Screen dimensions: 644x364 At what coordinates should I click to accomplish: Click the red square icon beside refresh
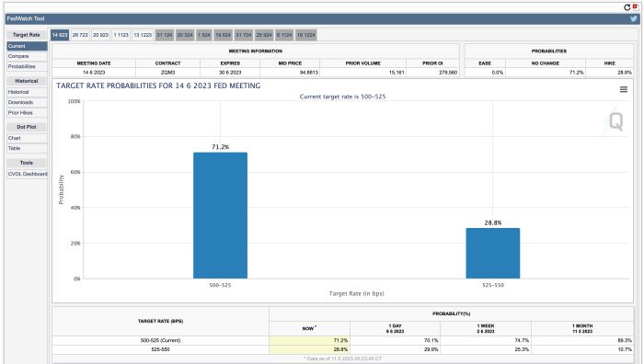click(635, 6)
